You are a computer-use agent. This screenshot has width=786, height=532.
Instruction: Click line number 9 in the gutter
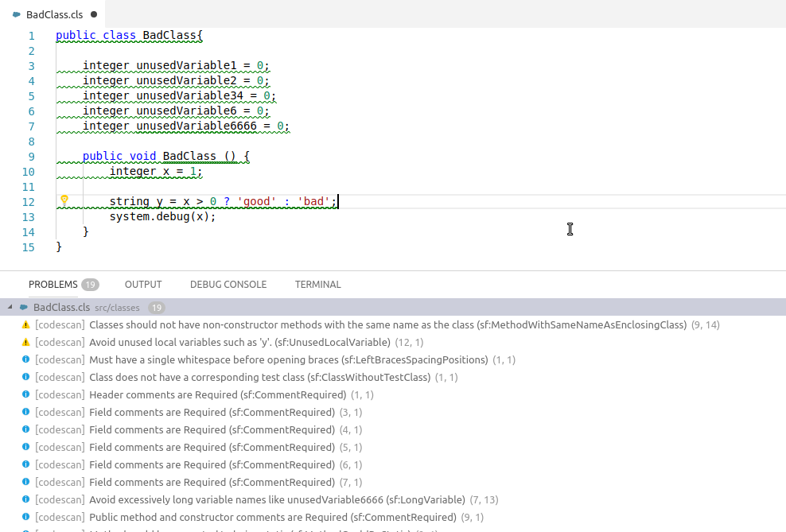tap(32, 157)
